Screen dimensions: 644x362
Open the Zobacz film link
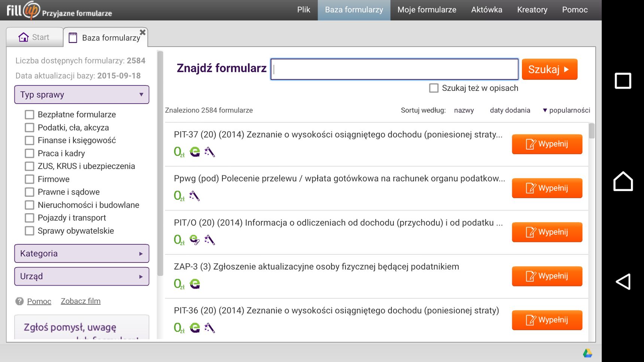[80, 301]
